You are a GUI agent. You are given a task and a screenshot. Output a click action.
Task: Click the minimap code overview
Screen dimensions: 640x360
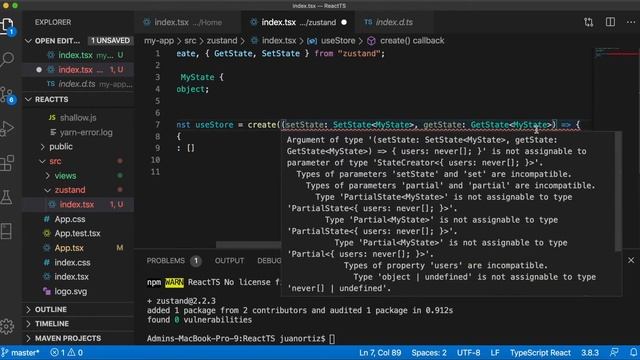616,53
